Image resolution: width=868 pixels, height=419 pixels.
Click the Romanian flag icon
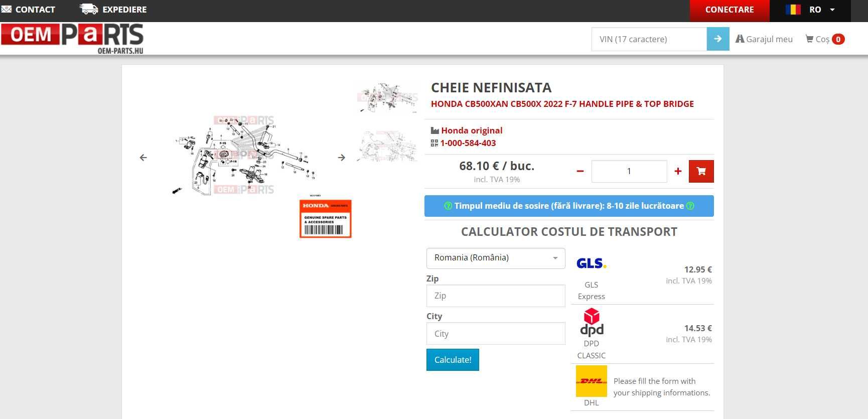(793, 10)
